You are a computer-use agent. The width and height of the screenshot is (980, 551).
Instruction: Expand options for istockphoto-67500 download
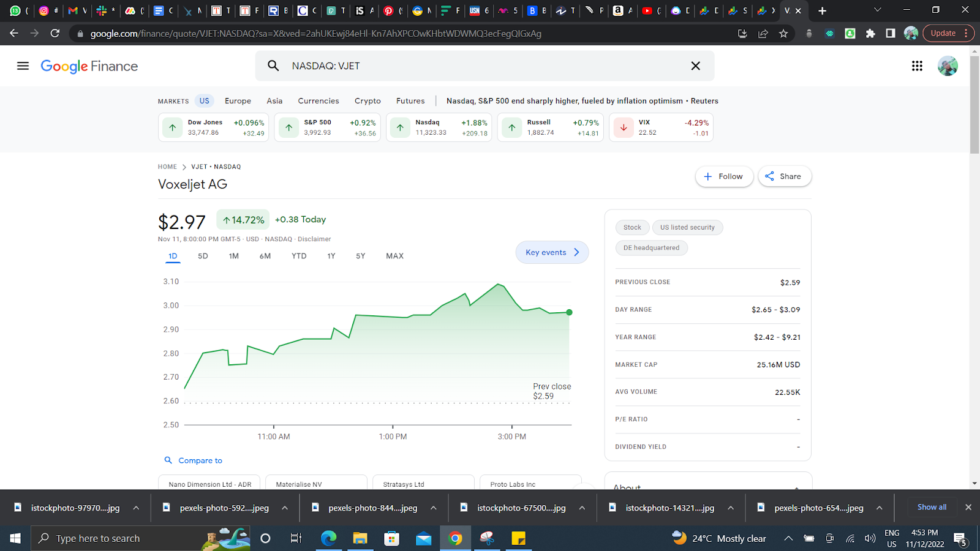(582, 508)
